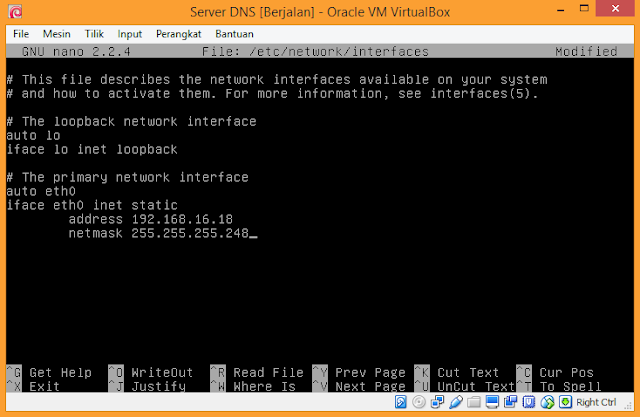
Task: Click the CPU virtualization status icon
Action: pyautogui.click(x=529, y=402)
